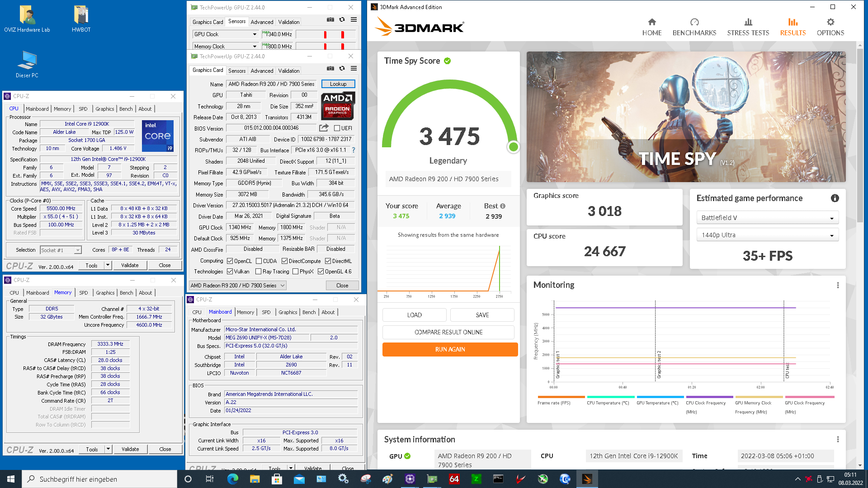Click the Time Spy hero image
868x488 pixels.
tap(686, 117)
